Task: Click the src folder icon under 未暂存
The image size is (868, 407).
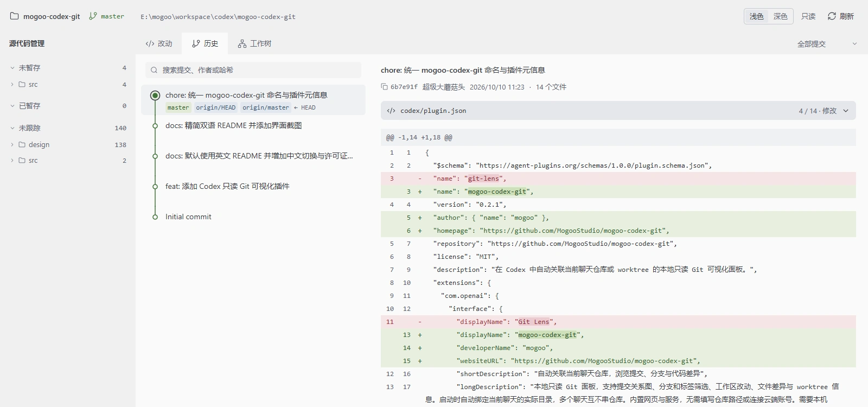Action: click(22, 84)
